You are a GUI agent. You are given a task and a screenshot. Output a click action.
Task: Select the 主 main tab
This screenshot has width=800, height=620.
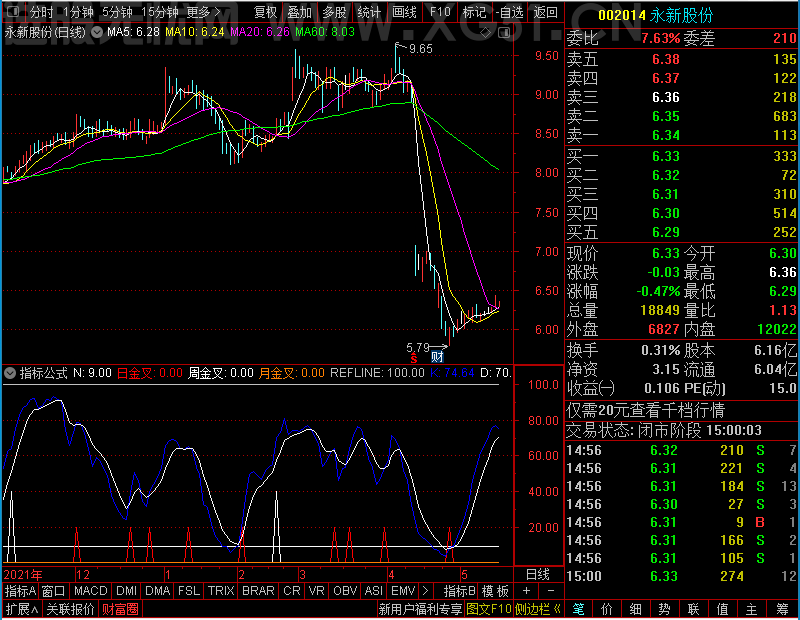pyautogui.click(x=752, y=609)
